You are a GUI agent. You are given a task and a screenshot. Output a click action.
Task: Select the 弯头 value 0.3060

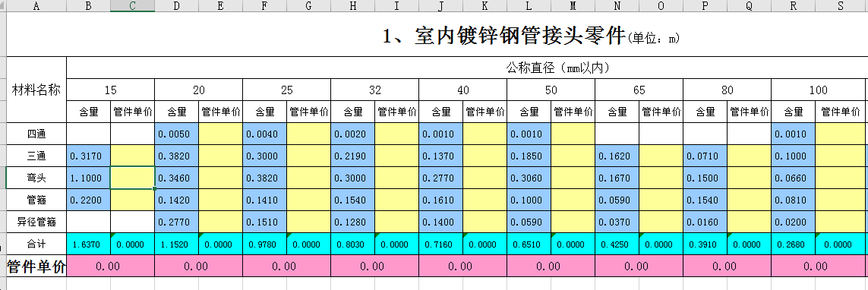pyautogui.click(x=529, y=178)
